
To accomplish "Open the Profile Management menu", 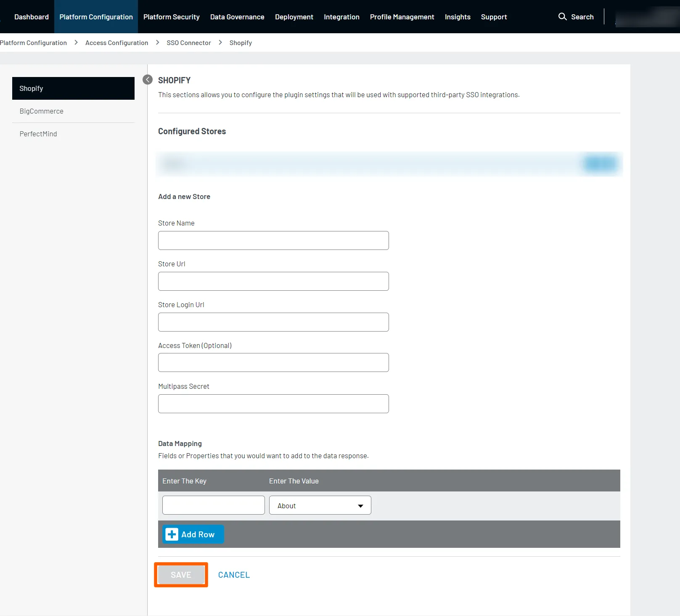I will click(x=402, y=17).
